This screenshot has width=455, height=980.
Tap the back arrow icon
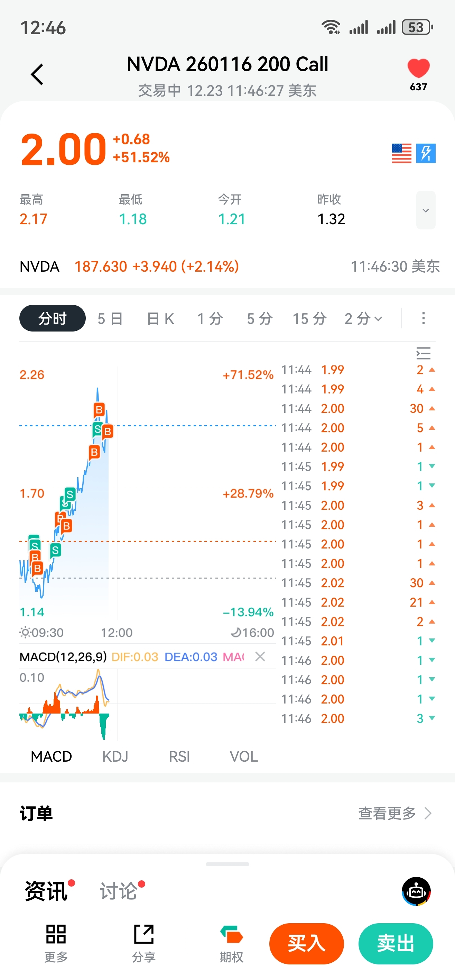[37, 74]
